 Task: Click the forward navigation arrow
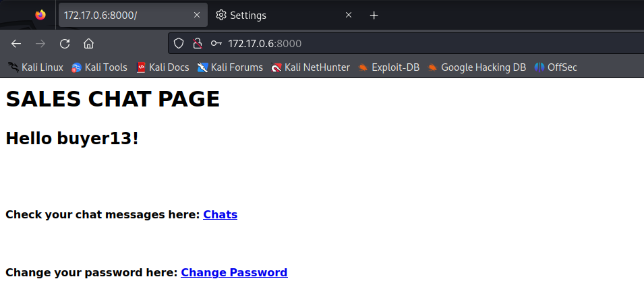(40, 44)
